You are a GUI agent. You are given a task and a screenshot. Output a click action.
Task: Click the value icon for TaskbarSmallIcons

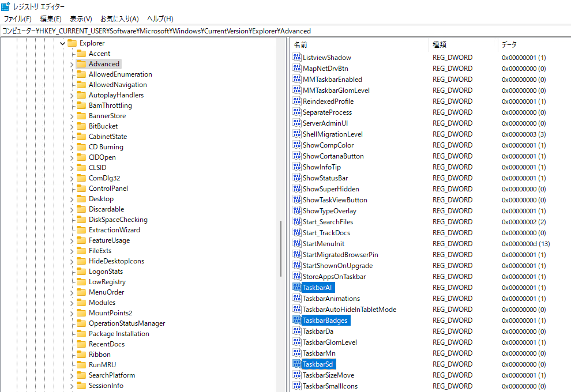(x=297, y=386)
